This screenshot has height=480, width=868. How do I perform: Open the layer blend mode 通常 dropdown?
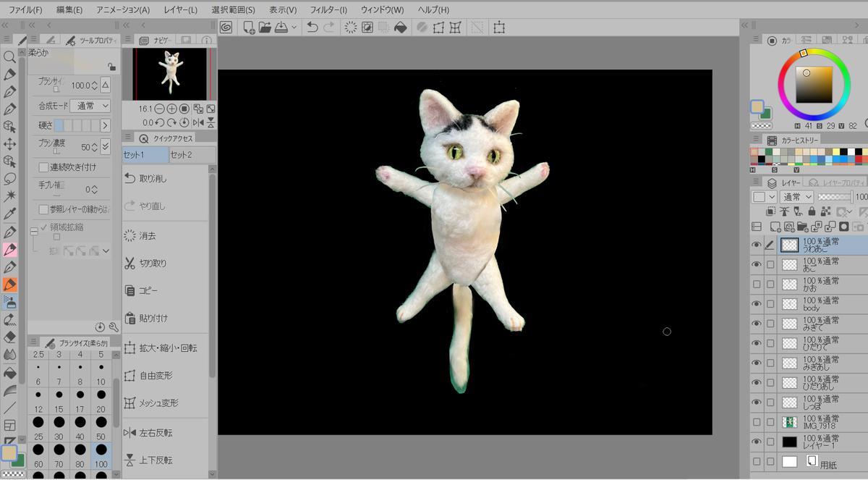pos(798,197)
